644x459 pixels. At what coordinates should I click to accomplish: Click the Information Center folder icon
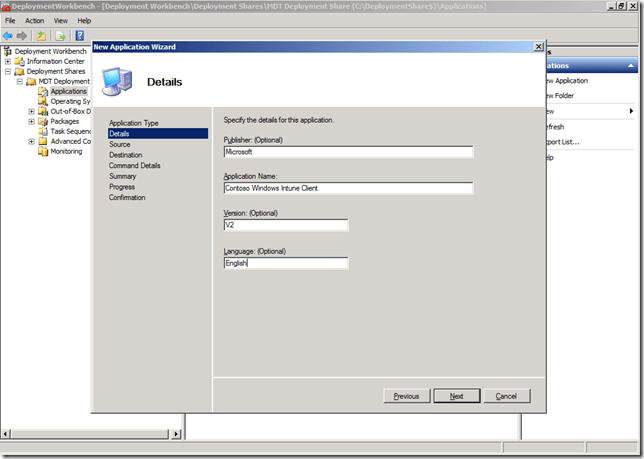19,61
